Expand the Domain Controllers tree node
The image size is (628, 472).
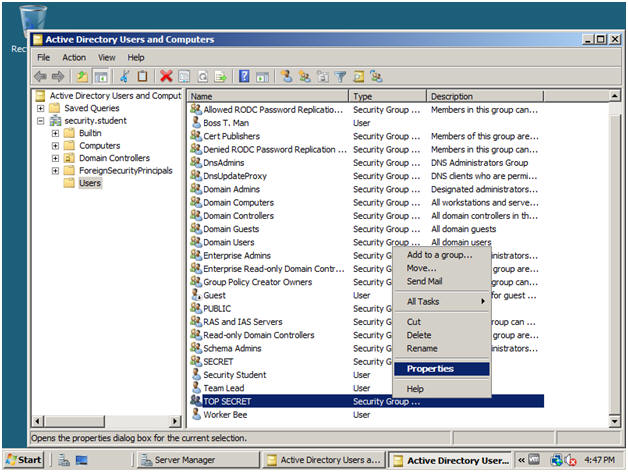pyautogui.click(x=55, y=158)
